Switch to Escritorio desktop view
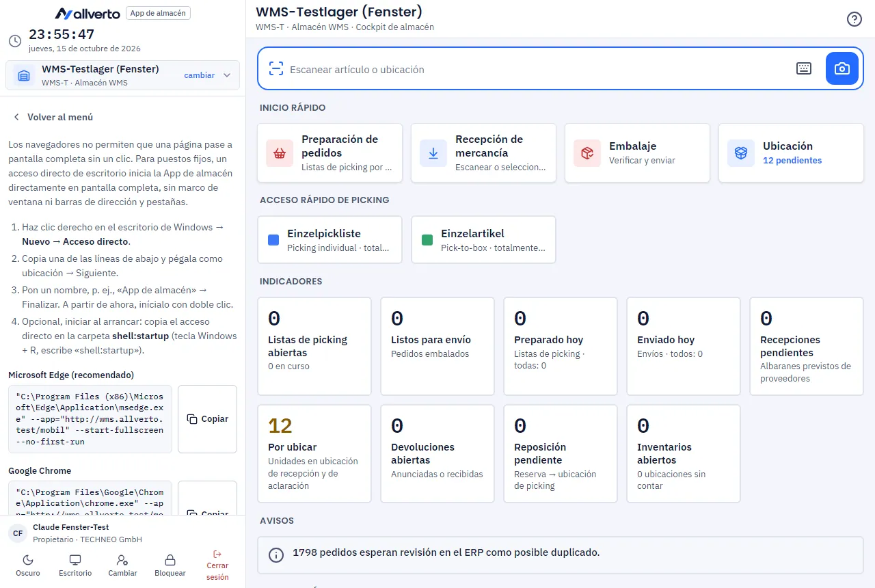The image size is (875, 588). (75, 565)
